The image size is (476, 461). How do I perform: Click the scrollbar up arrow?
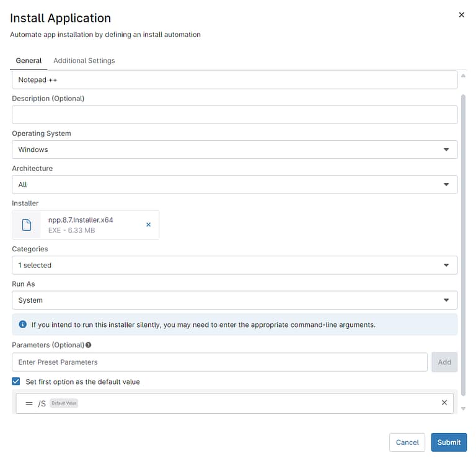coord(463,76)
